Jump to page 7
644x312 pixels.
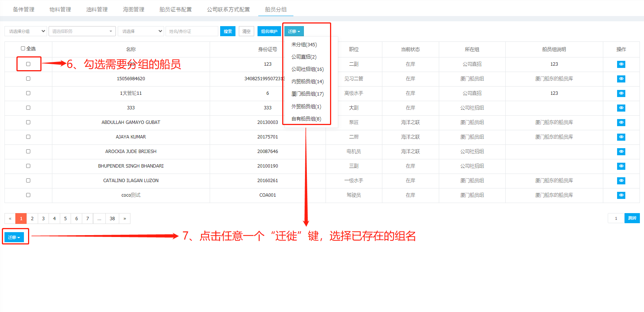click(x=87, y=218)
